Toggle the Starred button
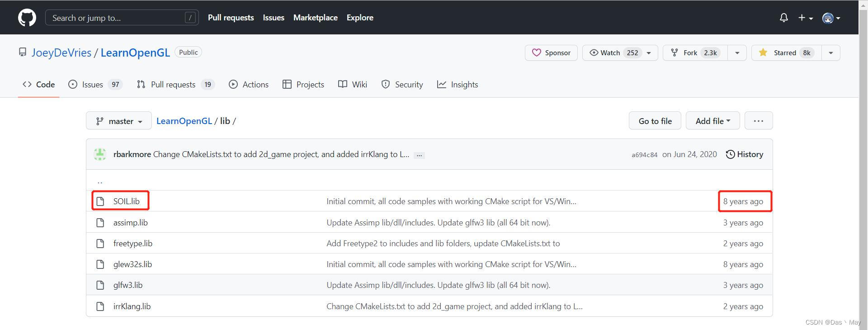This screenshot has width=868, height=330. pyautogui.click(x=786, y=53)
